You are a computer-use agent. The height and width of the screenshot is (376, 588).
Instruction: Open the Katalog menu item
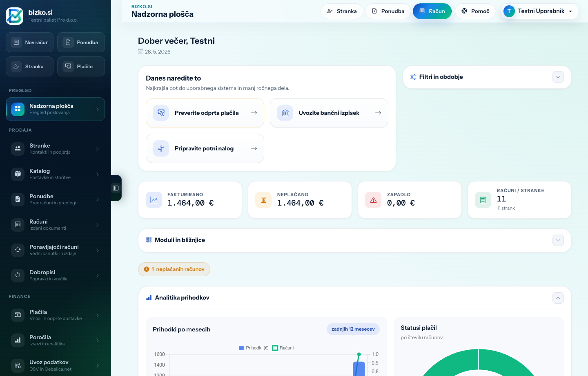[55, 174]
